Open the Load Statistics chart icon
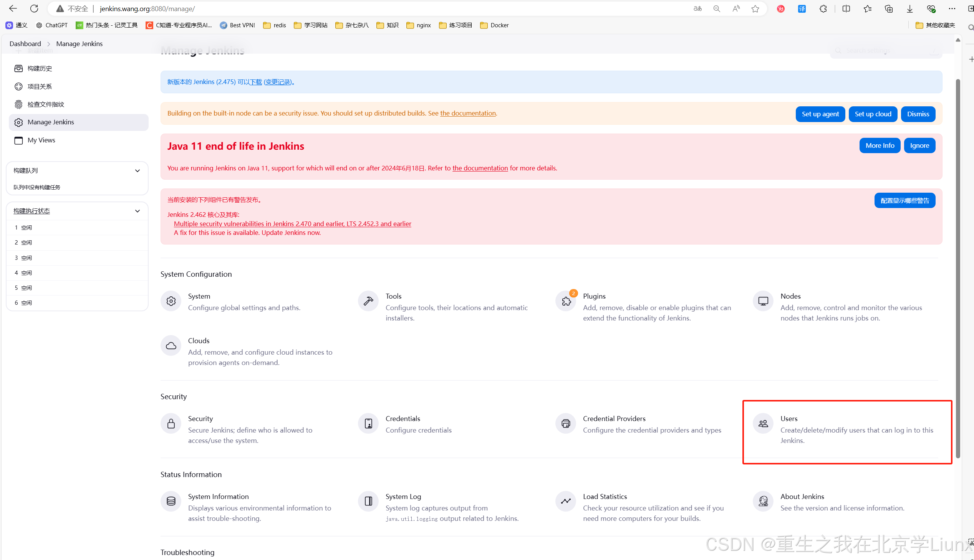This screenshot has height=560, width=974. 566,501
